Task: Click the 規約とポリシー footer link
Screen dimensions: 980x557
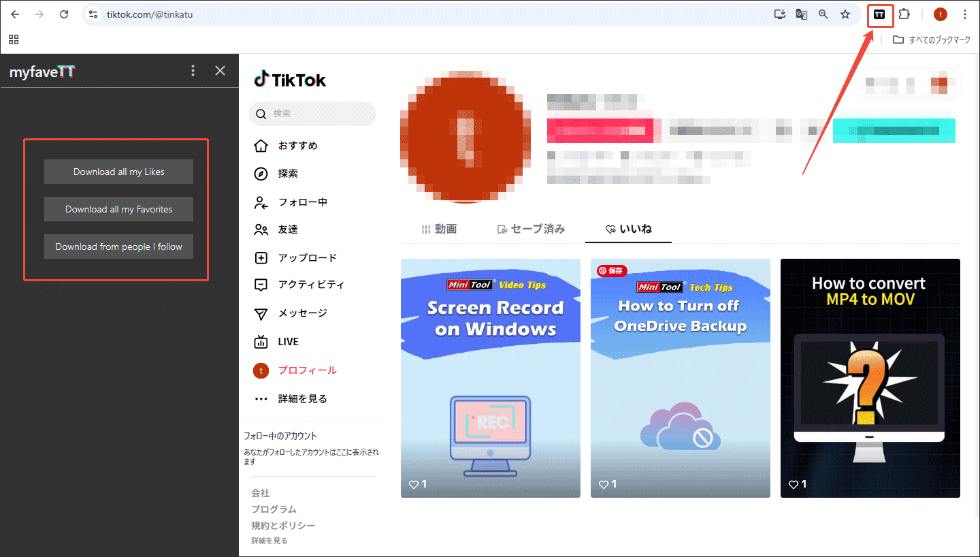Action: click(x=283, y=526)
